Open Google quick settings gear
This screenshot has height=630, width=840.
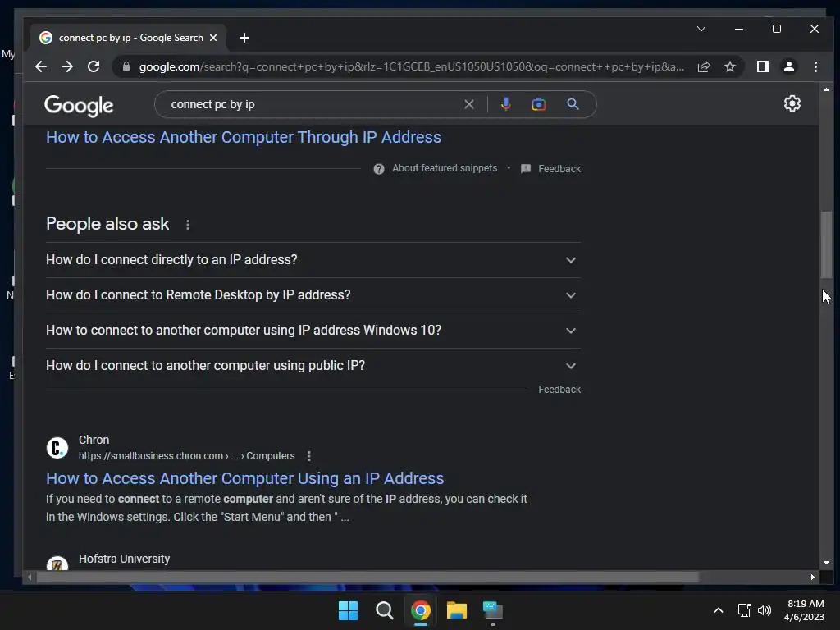click(792, 103)
